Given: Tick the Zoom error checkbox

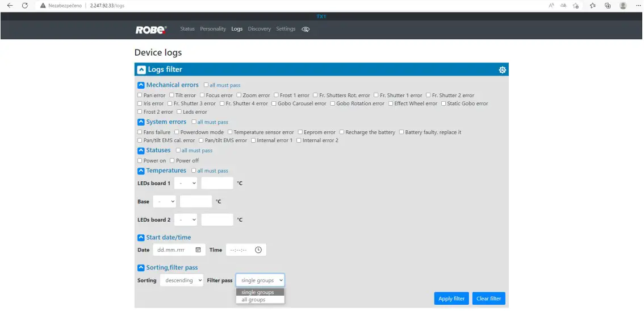Looking at the screenshot, I should (x=239, y=96).
